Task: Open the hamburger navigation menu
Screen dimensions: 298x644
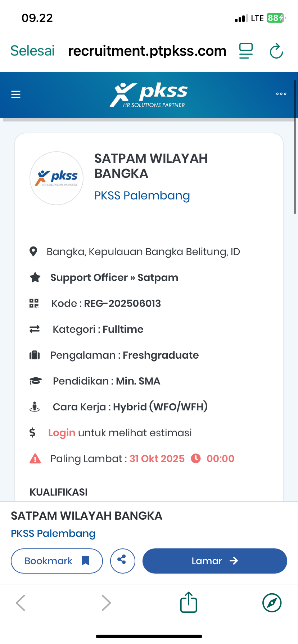Action: tap(16, 95)
